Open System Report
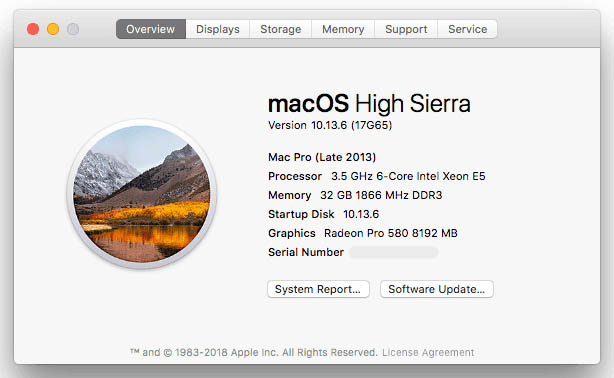This screenshot has height=378, width=614. (x=318, y=289)
